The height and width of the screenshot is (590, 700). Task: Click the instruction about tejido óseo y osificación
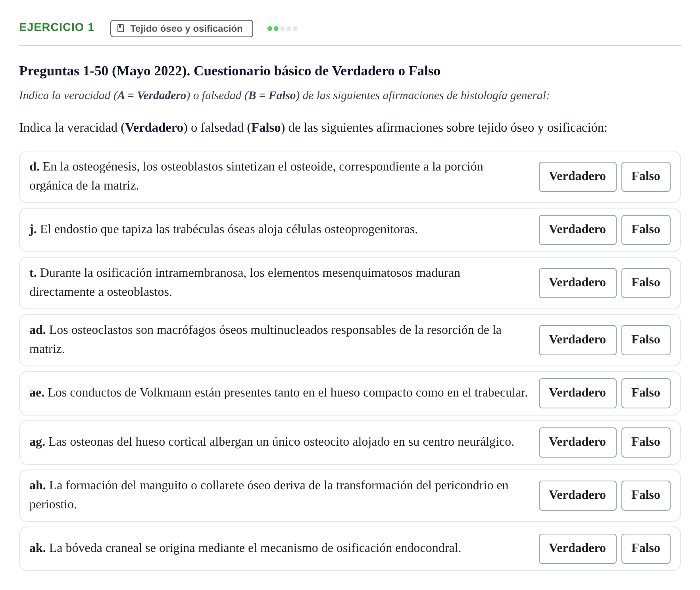313,128
